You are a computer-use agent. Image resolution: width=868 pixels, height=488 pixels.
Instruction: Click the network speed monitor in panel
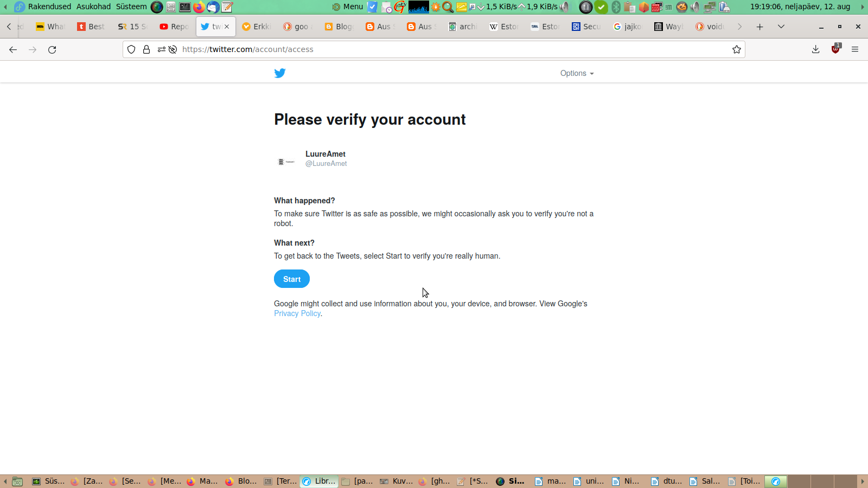(x=517, y=7)
